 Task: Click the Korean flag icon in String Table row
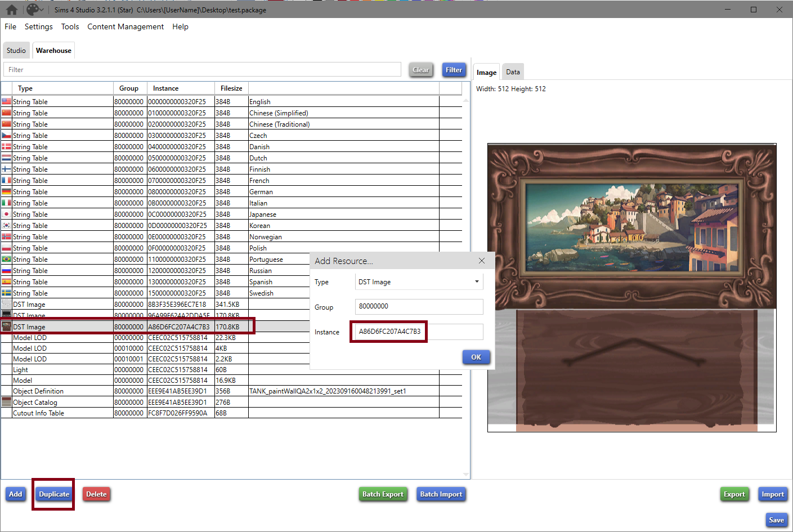[6, 226]
